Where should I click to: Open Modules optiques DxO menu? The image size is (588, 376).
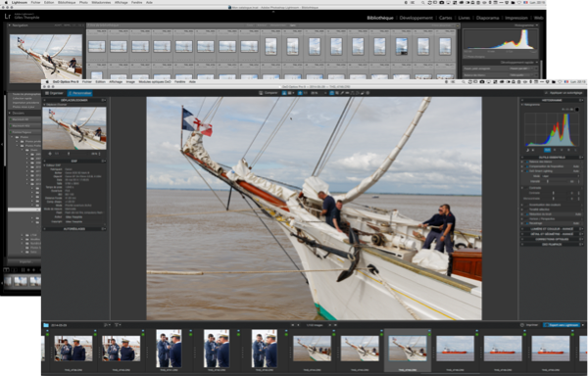point(155,81)
